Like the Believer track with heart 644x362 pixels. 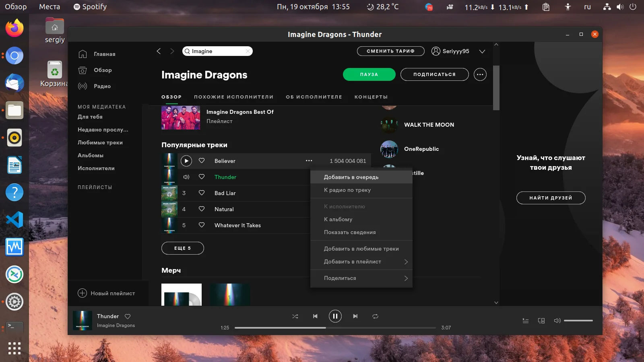[202, 160]
